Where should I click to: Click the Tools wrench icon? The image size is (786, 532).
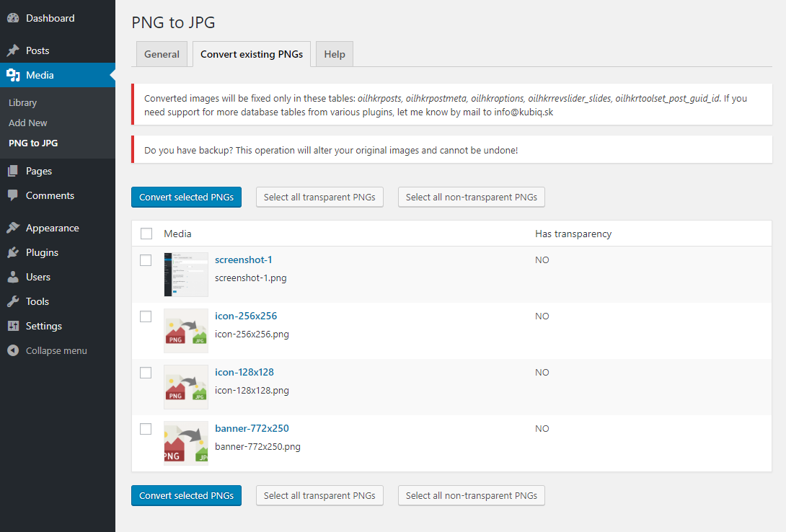[x=13, y=301]
